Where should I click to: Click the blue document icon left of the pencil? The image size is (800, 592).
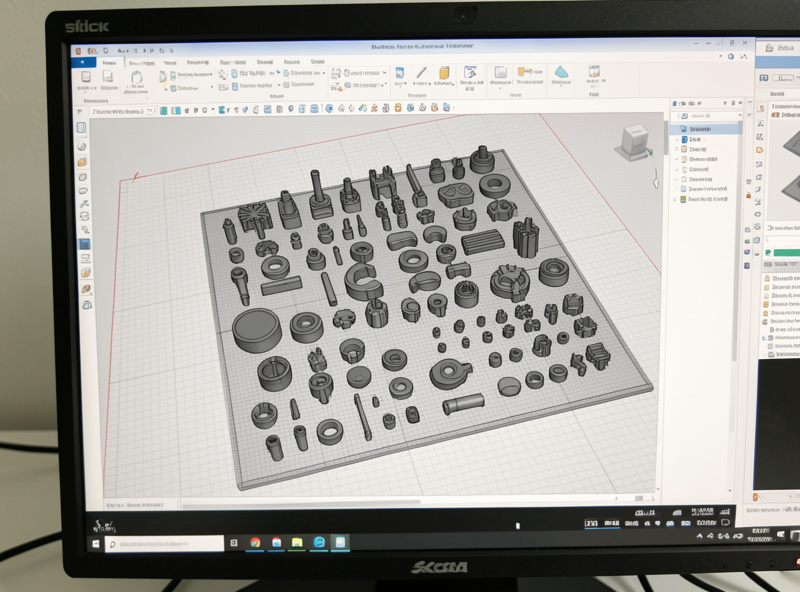point(399,72)
